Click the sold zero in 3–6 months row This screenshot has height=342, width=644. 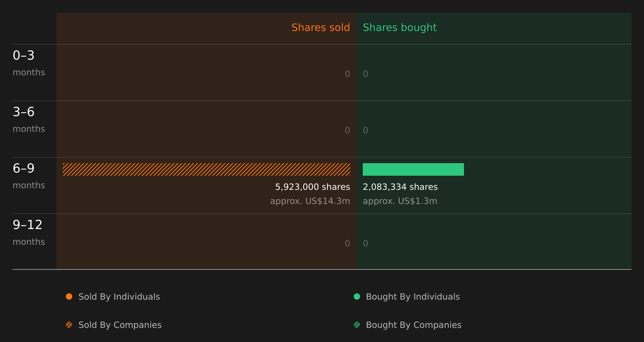(347, 131)
